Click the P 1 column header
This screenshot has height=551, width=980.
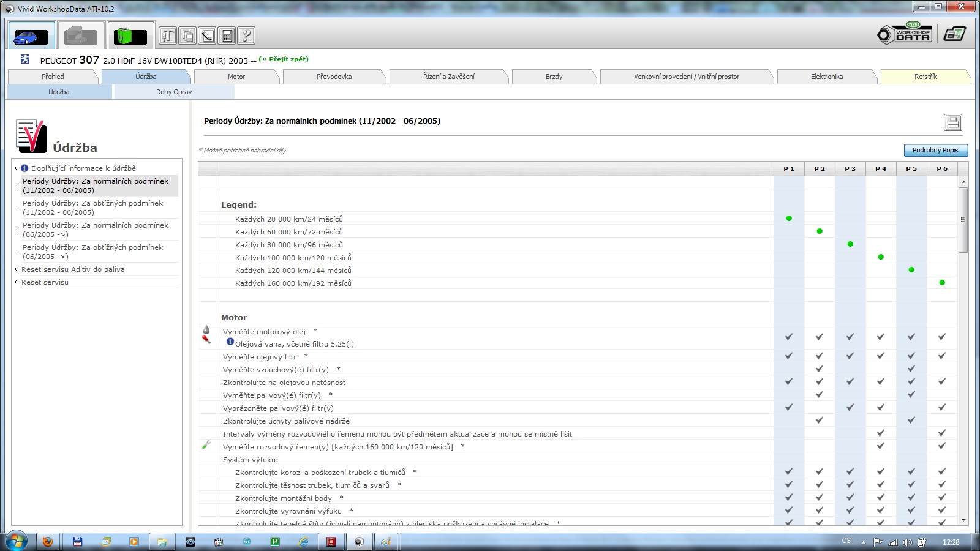point(789,168)
